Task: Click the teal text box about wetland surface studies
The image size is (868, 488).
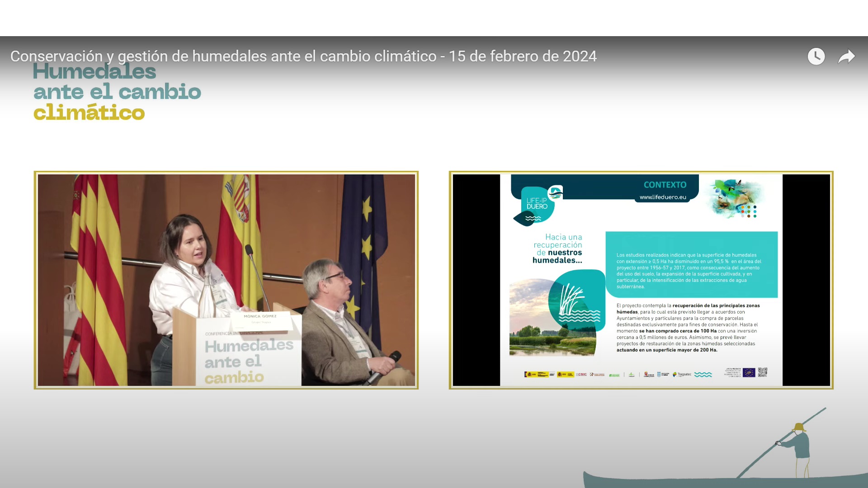Action: (692, 265)
